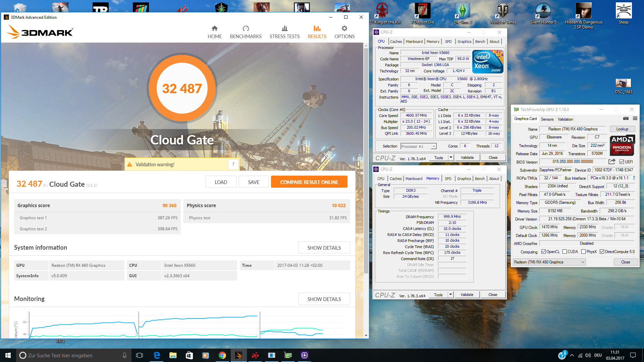
Task: Open STRESS TESTS section in 3DMark
Action: (x=284, y=32)
